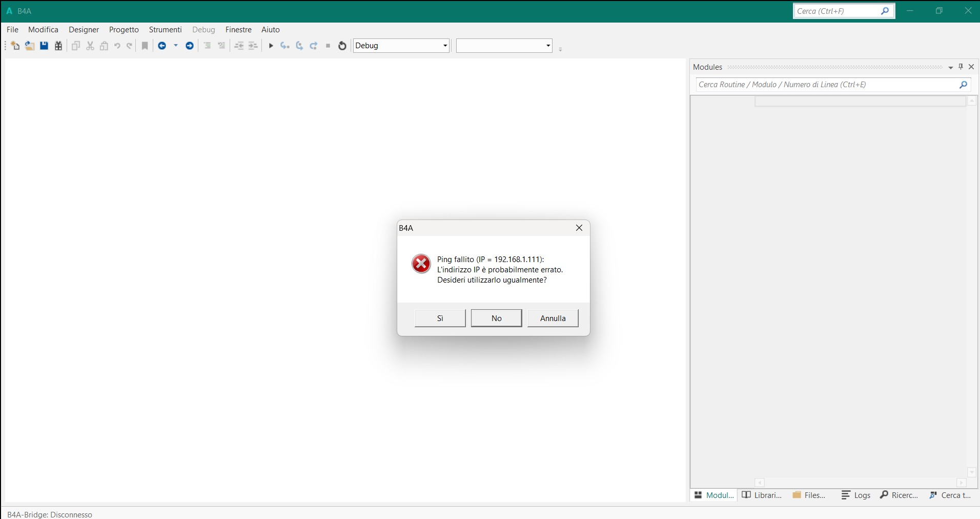Click the comment block toolbar icon

(x=207, y=46)
